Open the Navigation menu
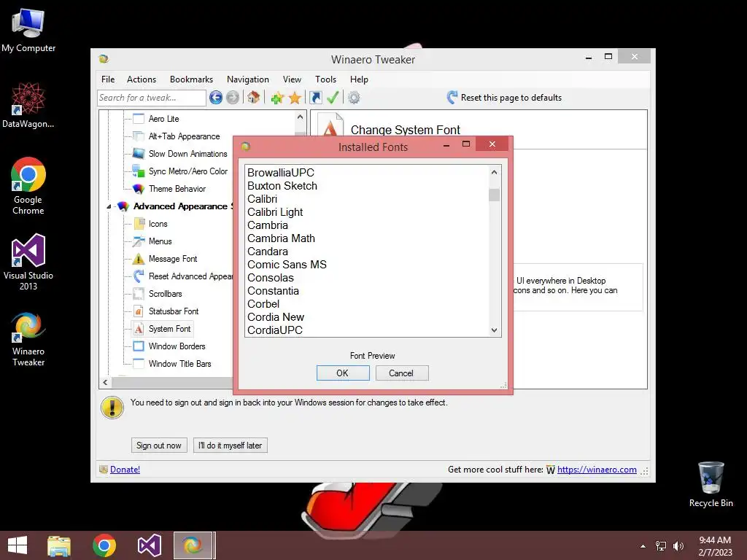This screenshot has height=560, width=747. [x=248, y=79]
